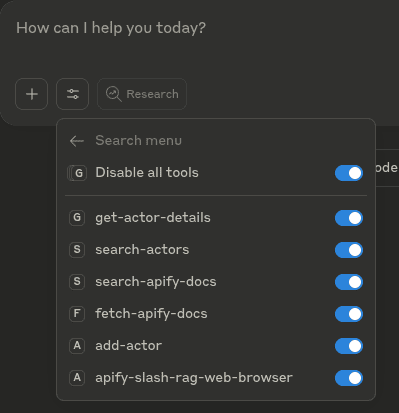Click the G icon beside get-actor-details
399x413 pixels.
click(x=77, y=218)
